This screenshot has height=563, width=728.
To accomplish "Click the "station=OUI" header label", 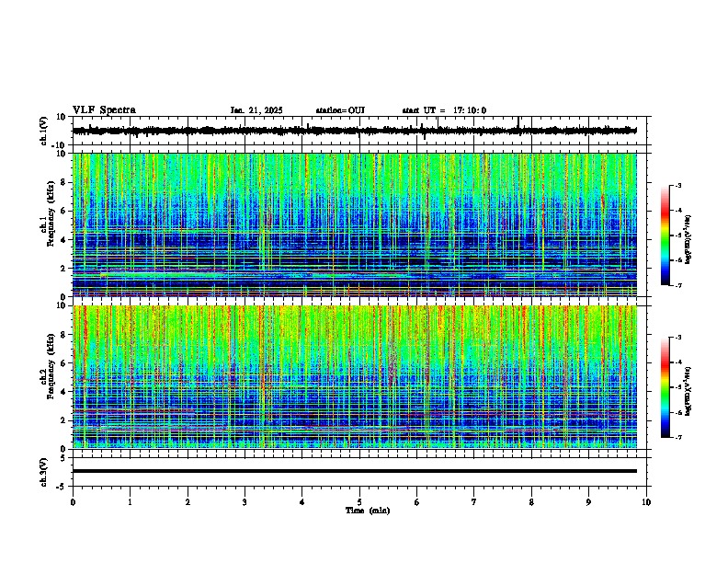I will click(340, 110).
